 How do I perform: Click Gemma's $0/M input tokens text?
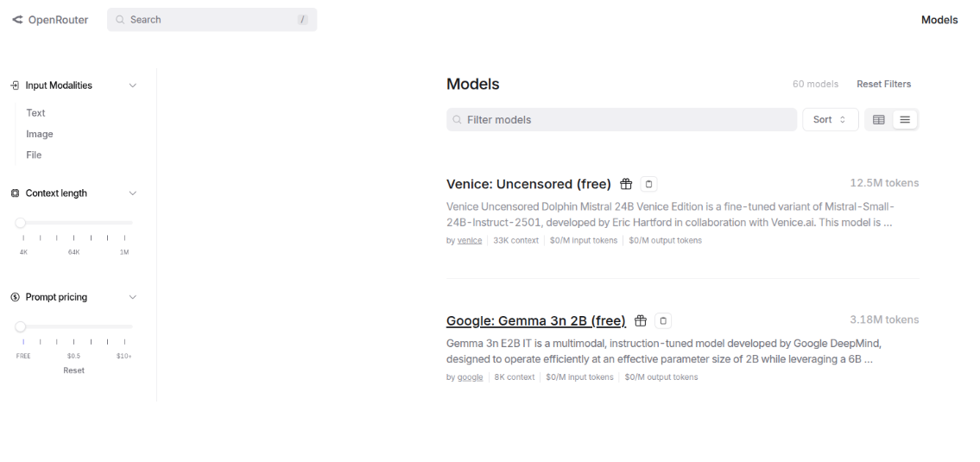point(579,377)
